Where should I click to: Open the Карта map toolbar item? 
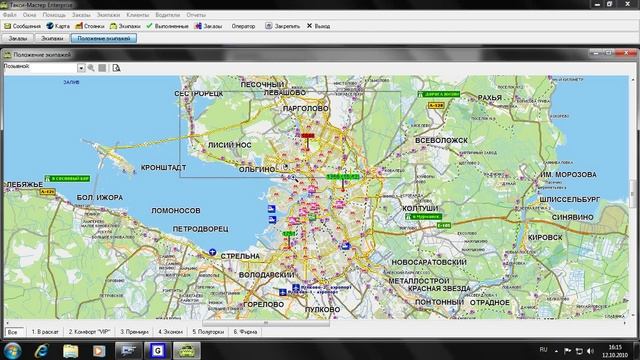click(x=58, y=26)
